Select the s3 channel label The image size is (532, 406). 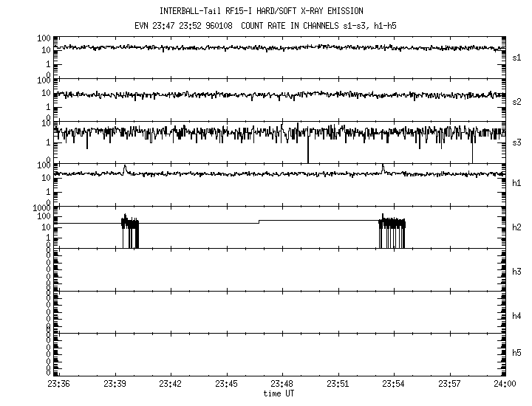pyautogui.click(x=517, y=142)
